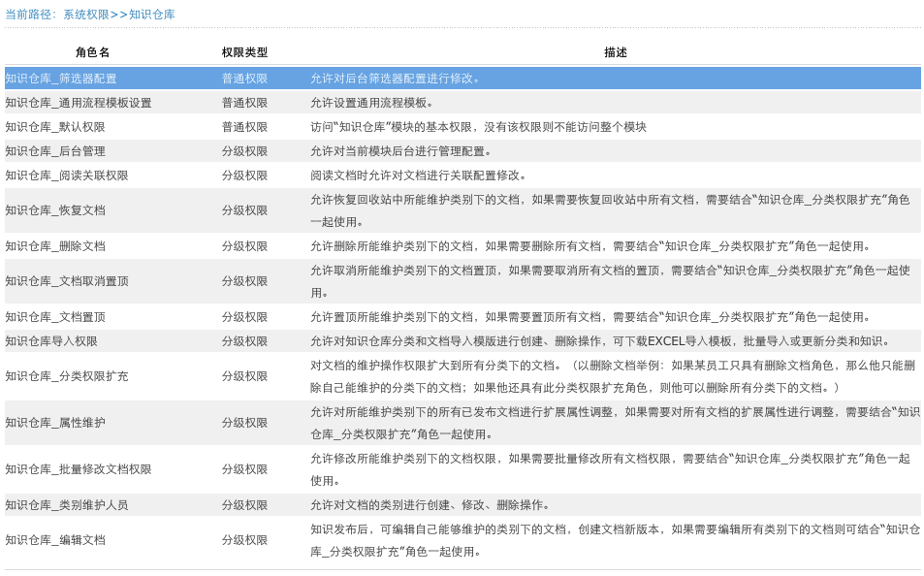Click the 描述 column header
Image resolution: width=924 pixels, height=576 pixels.
click(616, 52)
